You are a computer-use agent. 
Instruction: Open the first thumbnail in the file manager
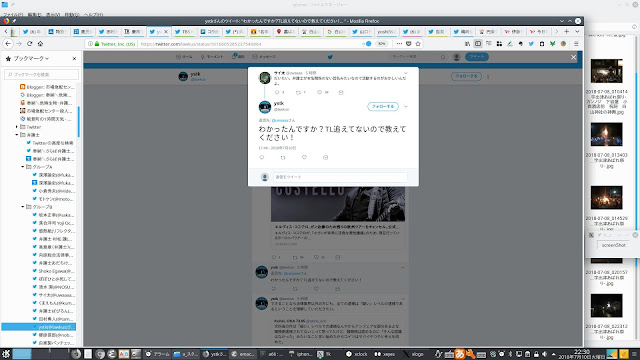point(607,71)
